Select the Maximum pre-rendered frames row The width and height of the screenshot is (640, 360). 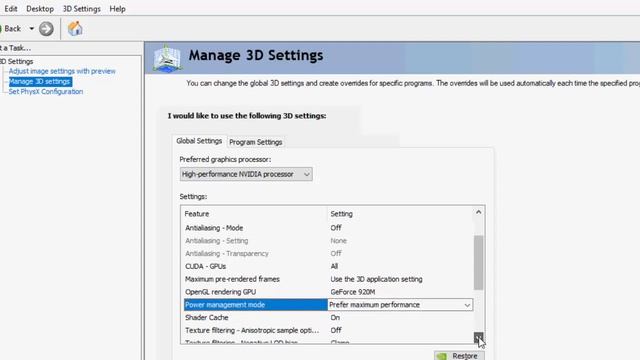(328, 279)
